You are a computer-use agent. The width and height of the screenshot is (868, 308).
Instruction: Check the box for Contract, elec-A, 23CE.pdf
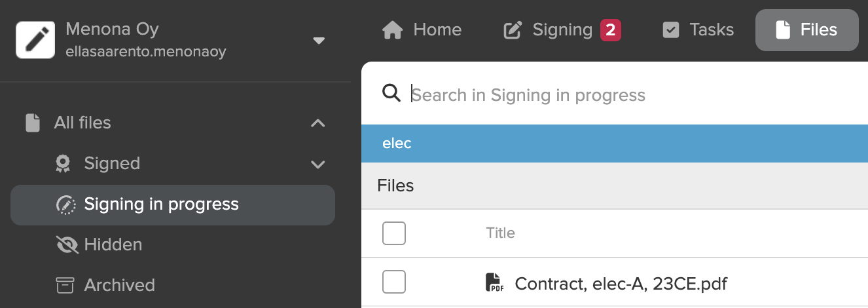pos(394,282)
